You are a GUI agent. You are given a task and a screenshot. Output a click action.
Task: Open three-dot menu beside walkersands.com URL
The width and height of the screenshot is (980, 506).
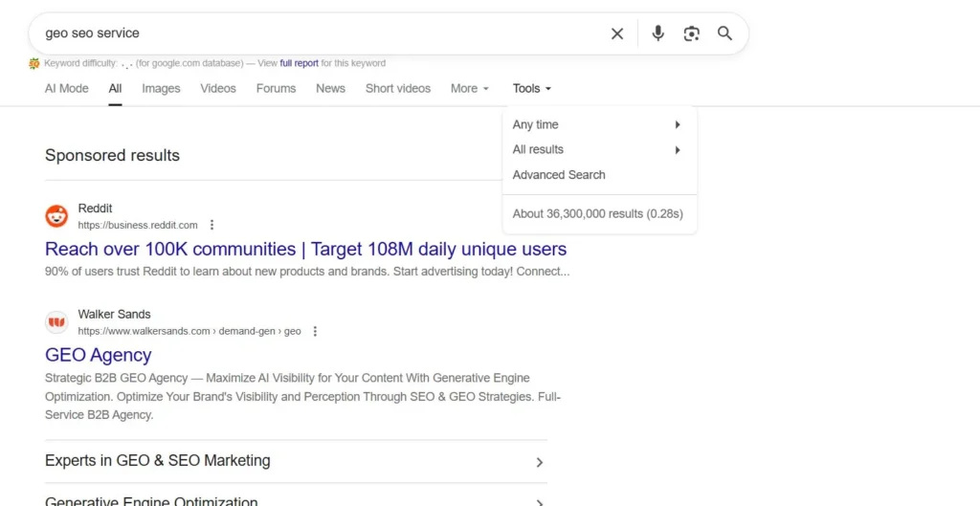[x=315, y=332]
